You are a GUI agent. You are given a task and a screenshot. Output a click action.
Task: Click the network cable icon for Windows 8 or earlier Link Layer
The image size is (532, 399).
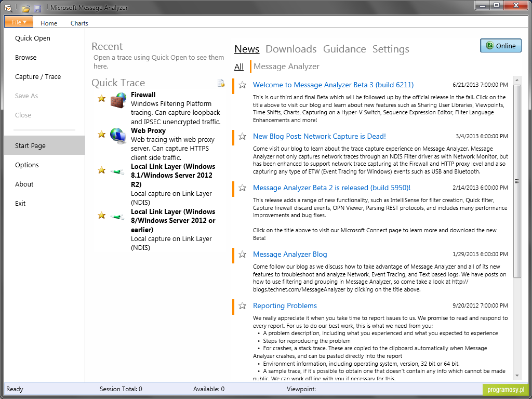coord(117,216)
